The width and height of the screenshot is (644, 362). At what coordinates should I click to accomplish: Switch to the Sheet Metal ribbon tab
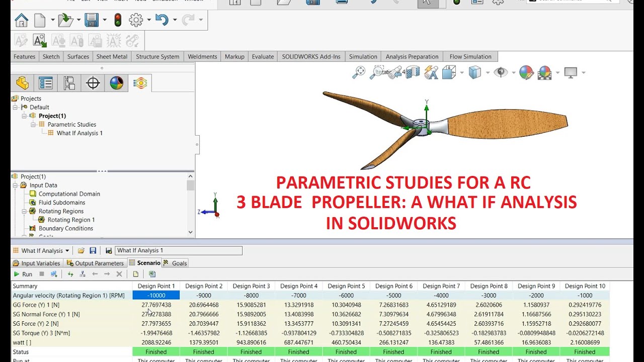(112, 56)
